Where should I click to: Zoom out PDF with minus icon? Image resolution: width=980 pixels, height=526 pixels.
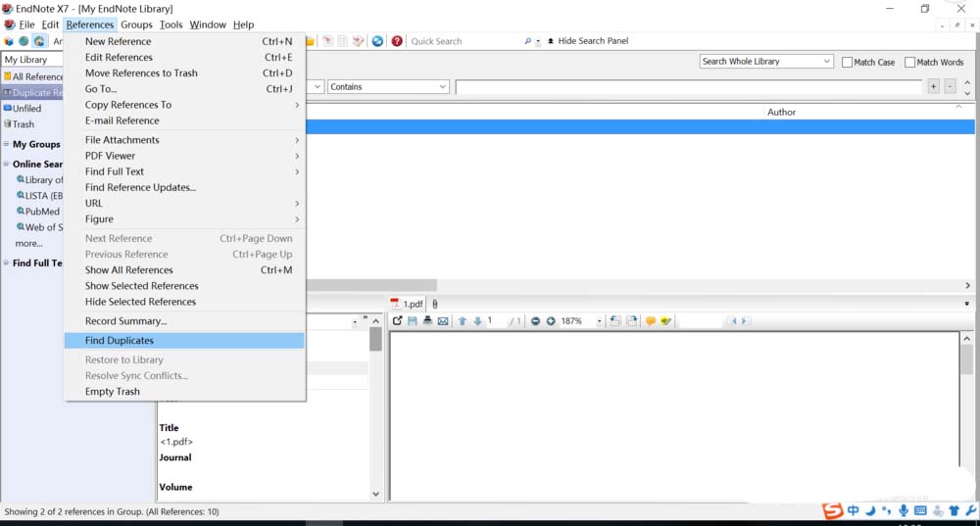tap(536, 321)
